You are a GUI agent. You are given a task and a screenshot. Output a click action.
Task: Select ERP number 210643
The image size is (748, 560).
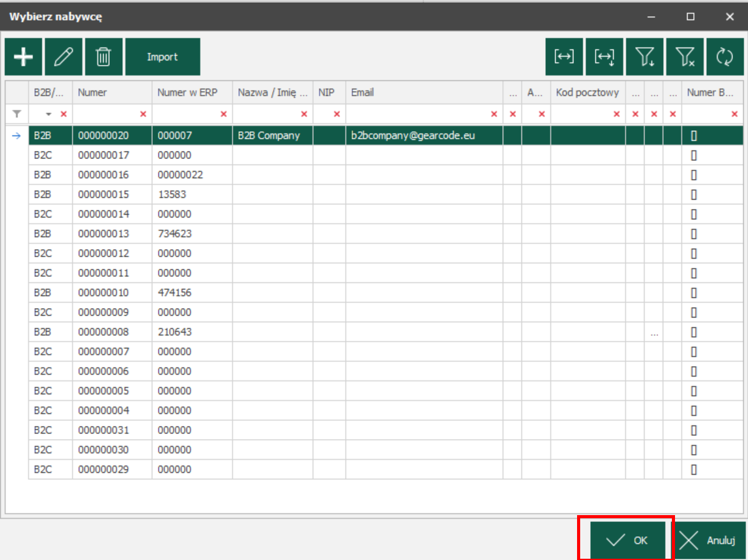tap(192, 332)
